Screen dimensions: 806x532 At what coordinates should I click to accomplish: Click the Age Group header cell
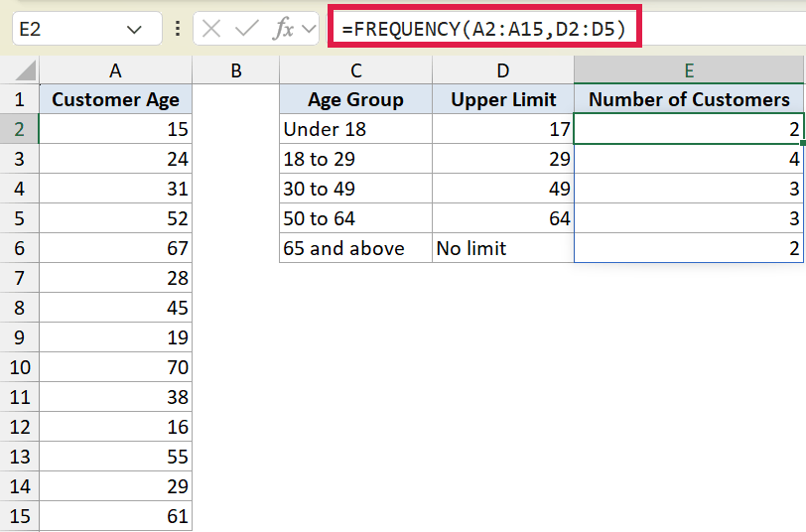[355, 99]
